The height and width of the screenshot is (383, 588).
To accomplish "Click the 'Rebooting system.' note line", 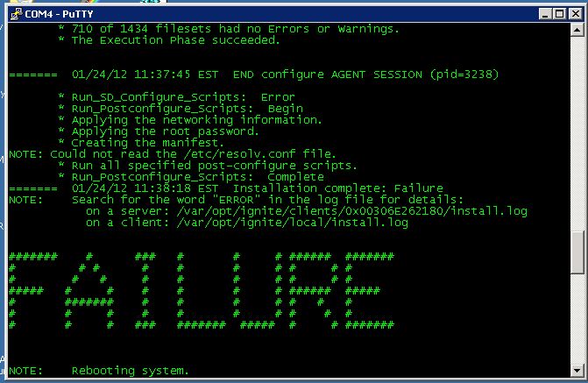I will 99,371.
